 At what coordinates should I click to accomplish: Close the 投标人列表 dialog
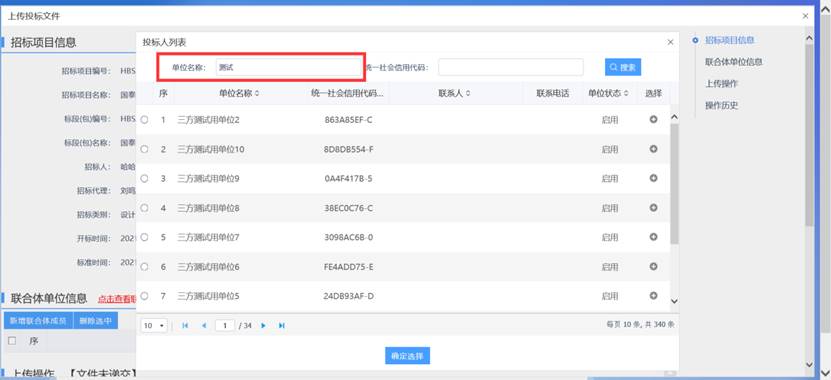670,42
